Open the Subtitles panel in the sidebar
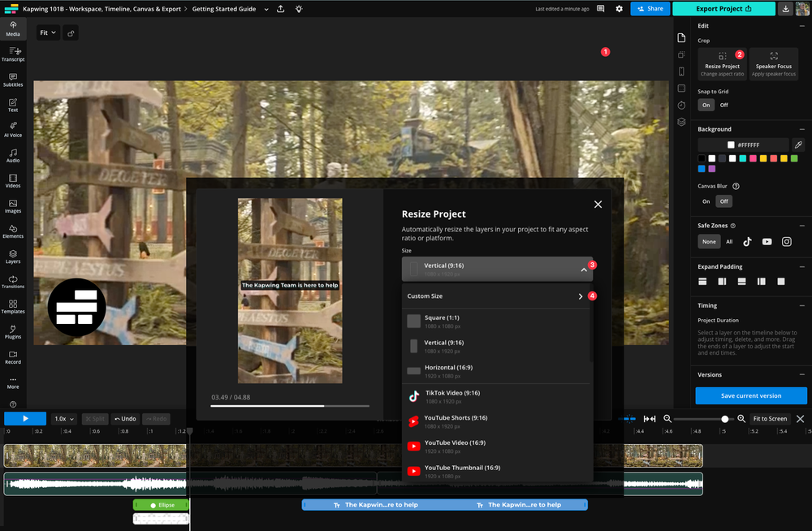 [x=13, y=79]
